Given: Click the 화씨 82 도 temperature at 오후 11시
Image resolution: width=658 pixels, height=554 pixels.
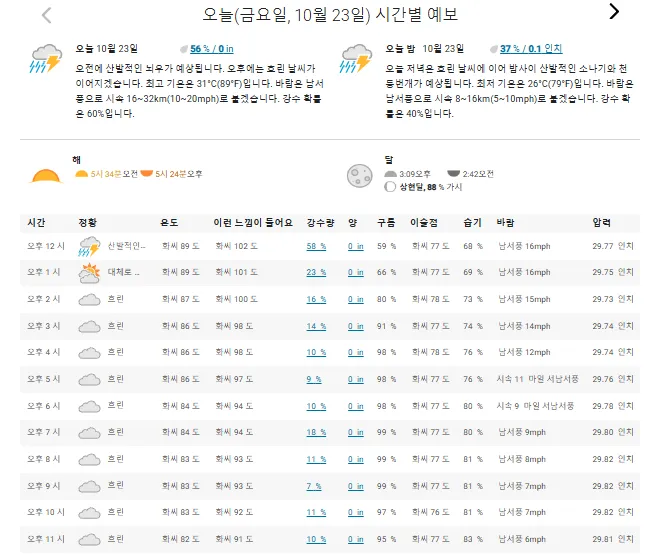Looking at the screenshot, I should click(x=180, y=539).
